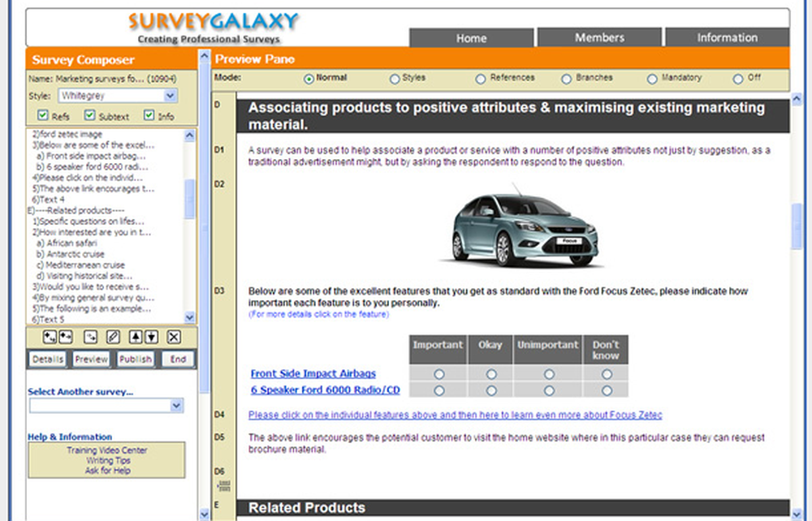This screenshot has height=521, width=812.
Task: Mark 6 Speaker Radio/CD as Okay
Action: (491, 390)
